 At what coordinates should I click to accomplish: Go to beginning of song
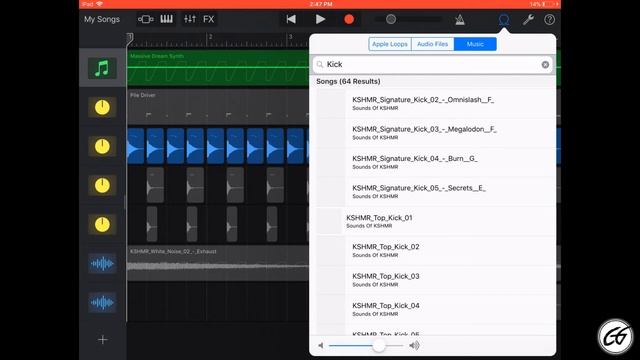(291, 19)
